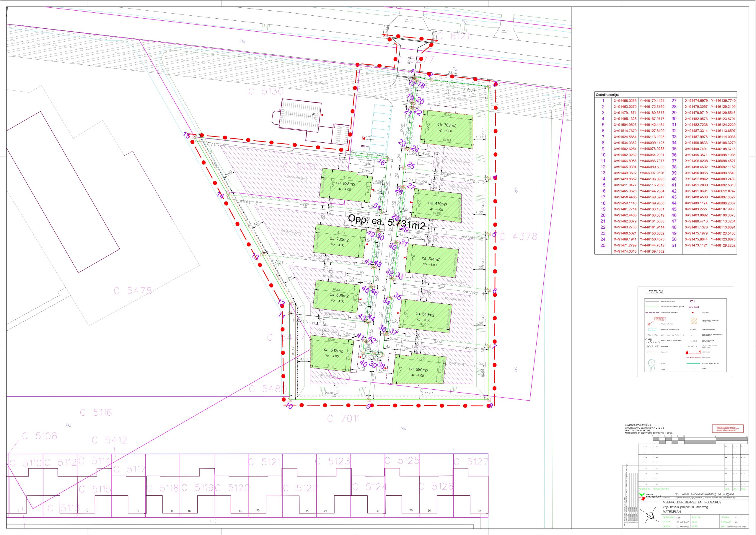Select coordinate cell X=91474.6979

696,101
